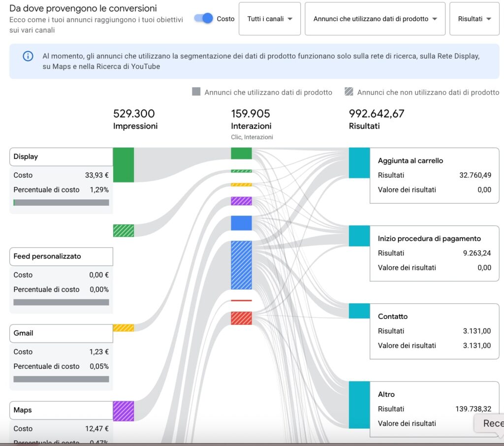Open the Tutti i canali dropdown
The height and width of the screenshot is (446, 504).
click(270, 19)
